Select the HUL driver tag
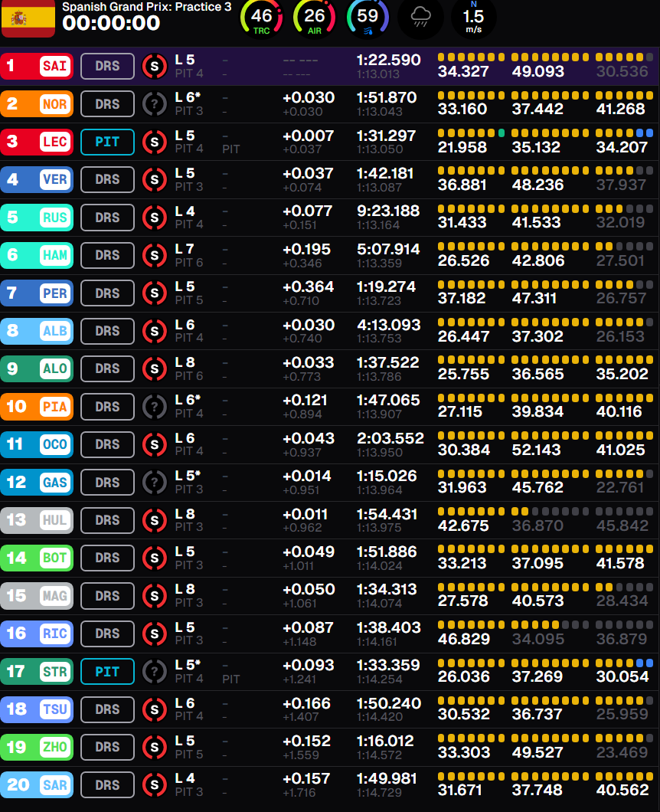The image size is (660, 812). pos(37,520)
